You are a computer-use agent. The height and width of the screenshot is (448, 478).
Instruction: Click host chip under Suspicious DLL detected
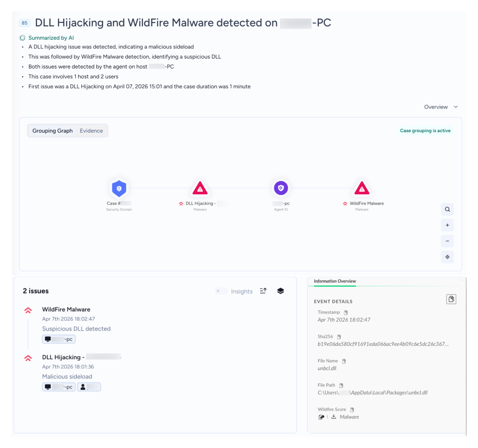pos(59,339)
